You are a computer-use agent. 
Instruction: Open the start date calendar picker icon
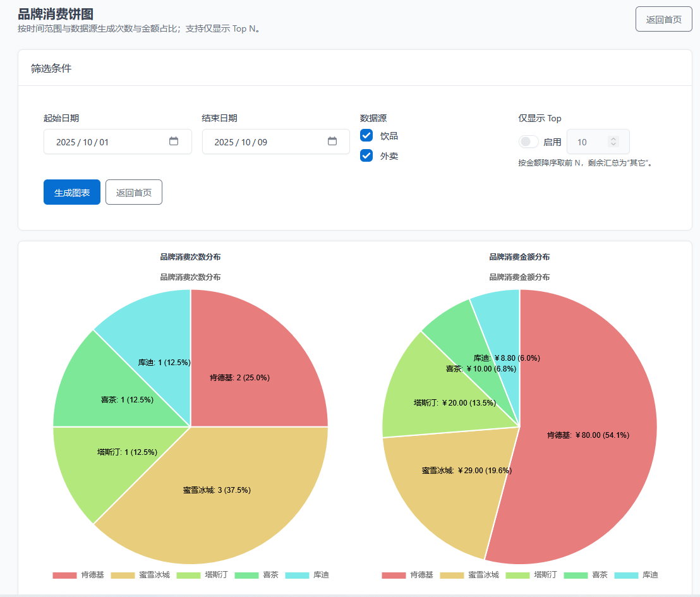pyautogui.click(x=174, y=142)
